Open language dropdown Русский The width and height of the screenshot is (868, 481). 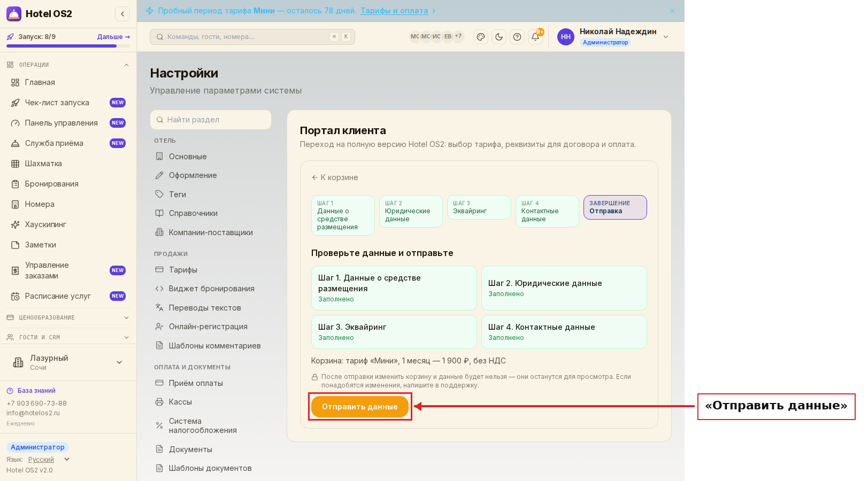point(49,460)
